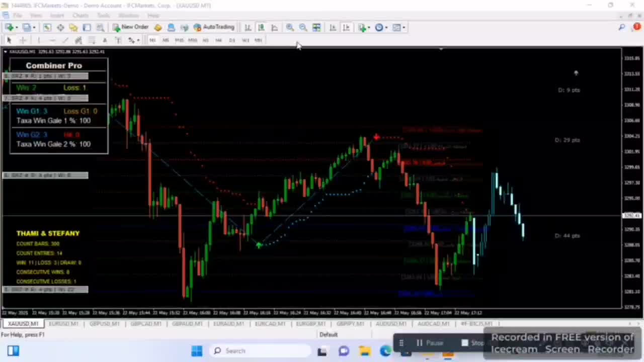
Task: Open MetaEditor via gold diamond icon
Action: point(158,27)
